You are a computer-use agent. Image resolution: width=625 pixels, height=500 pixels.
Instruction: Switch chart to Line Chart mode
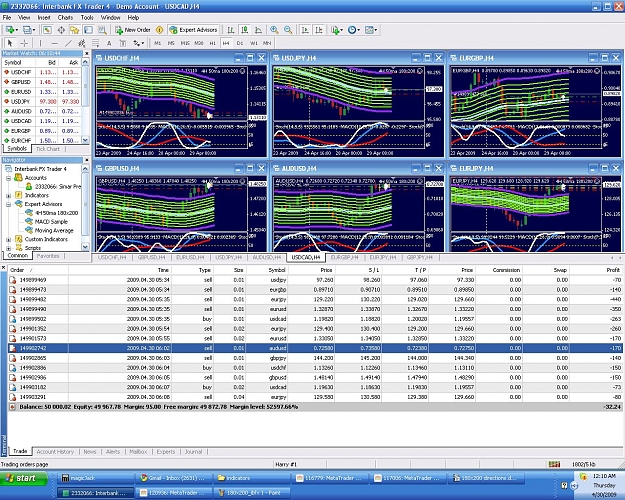click(258, 30)
